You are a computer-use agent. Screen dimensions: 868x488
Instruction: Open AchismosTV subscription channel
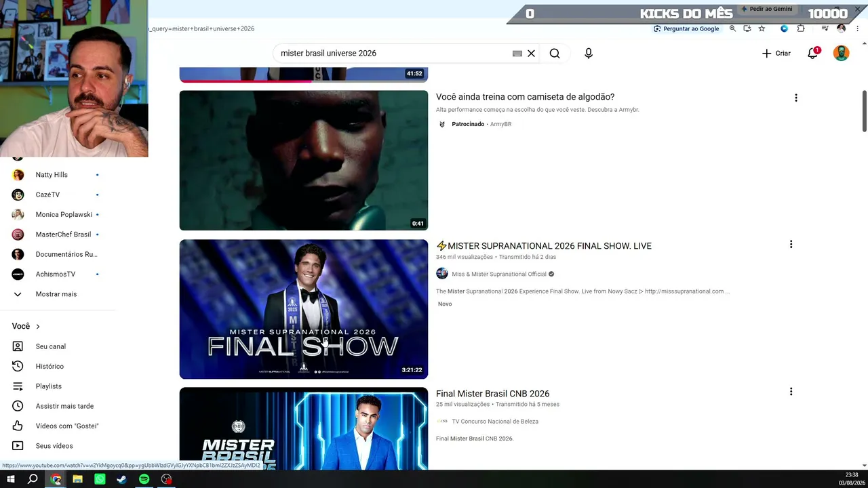(57, 274)
